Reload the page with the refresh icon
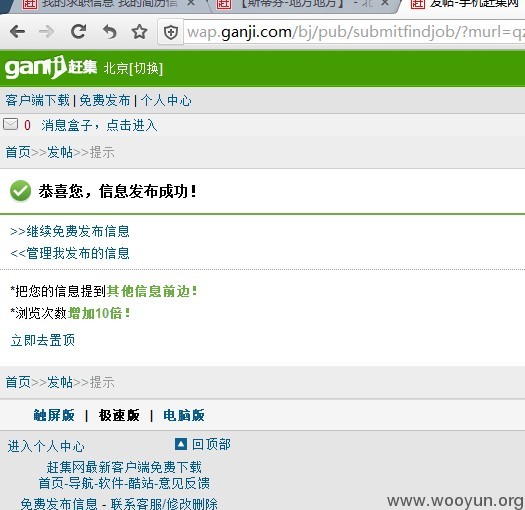Image resolution: width=525 pixels, height=510 pixels. click(x=78, y=32)
